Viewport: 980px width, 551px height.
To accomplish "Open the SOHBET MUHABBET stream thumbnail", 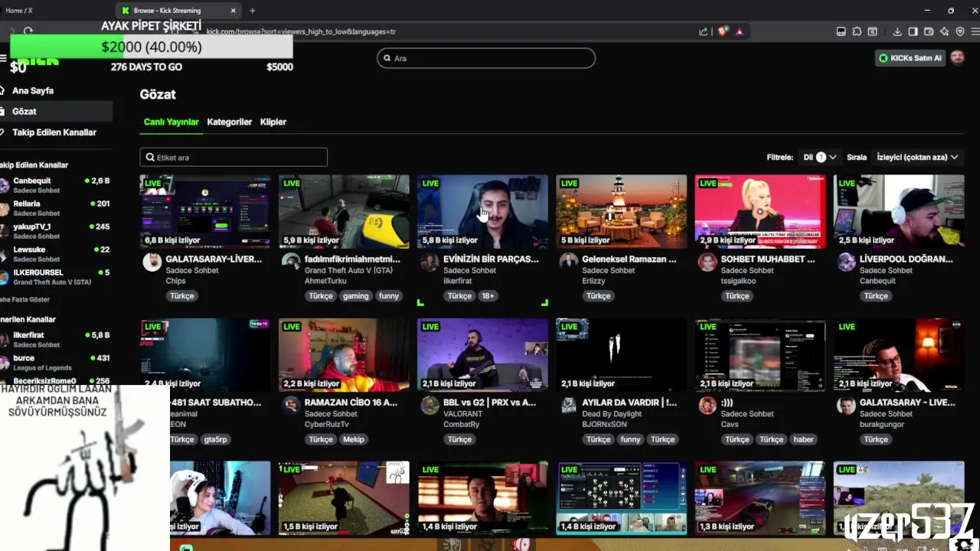I will (760, 211).
